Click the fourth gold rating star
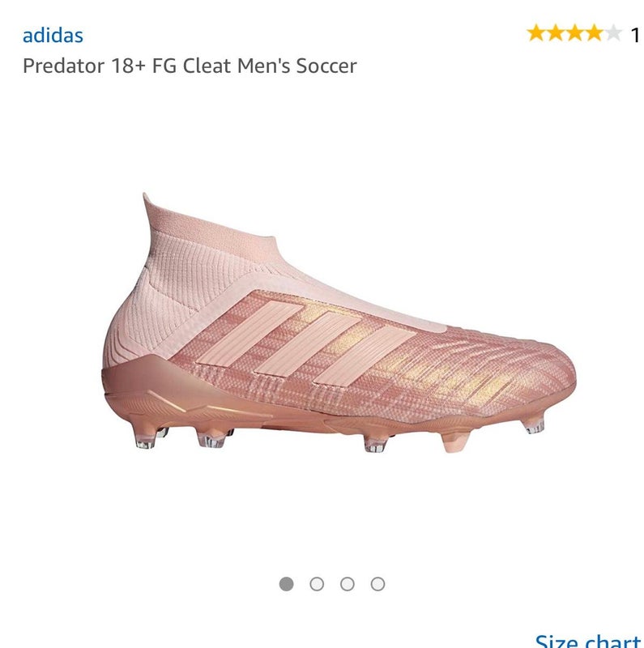 click(595, 33)
